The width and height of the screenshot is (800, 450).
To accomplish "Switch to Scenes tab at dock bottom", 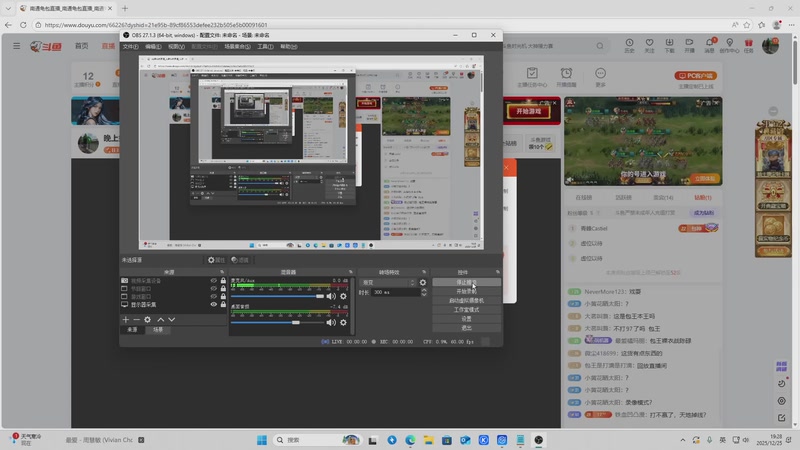I will click(x=158, y=330).
